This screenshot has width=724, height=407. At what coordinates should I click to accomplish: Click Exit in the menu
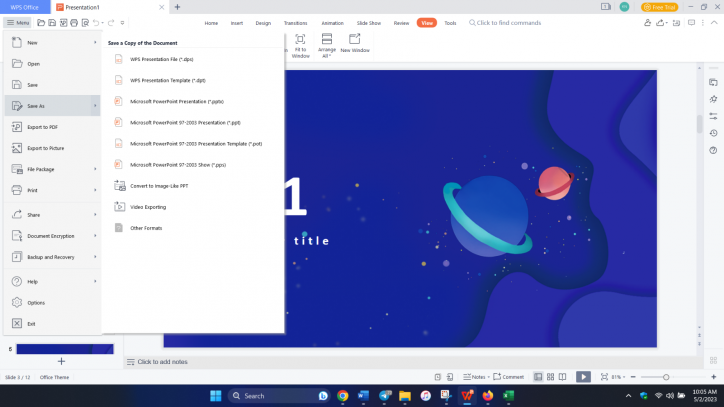pos(52,324)
